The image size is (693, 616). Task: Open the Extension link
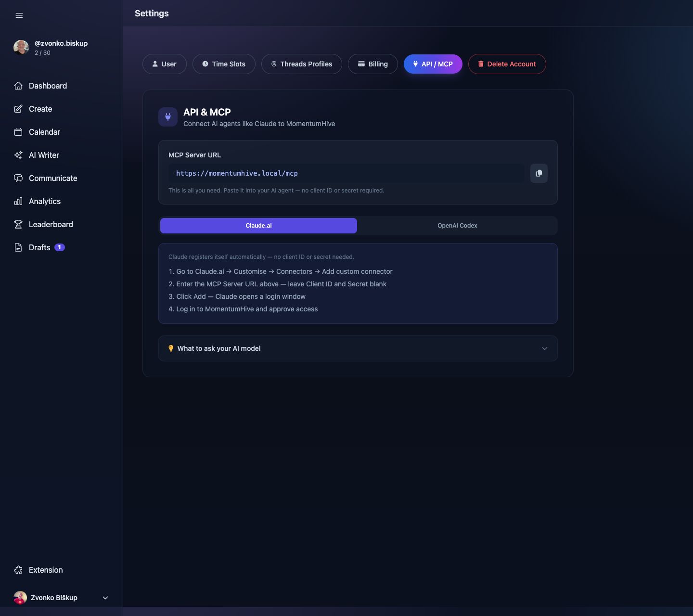(x=46, y=570)
